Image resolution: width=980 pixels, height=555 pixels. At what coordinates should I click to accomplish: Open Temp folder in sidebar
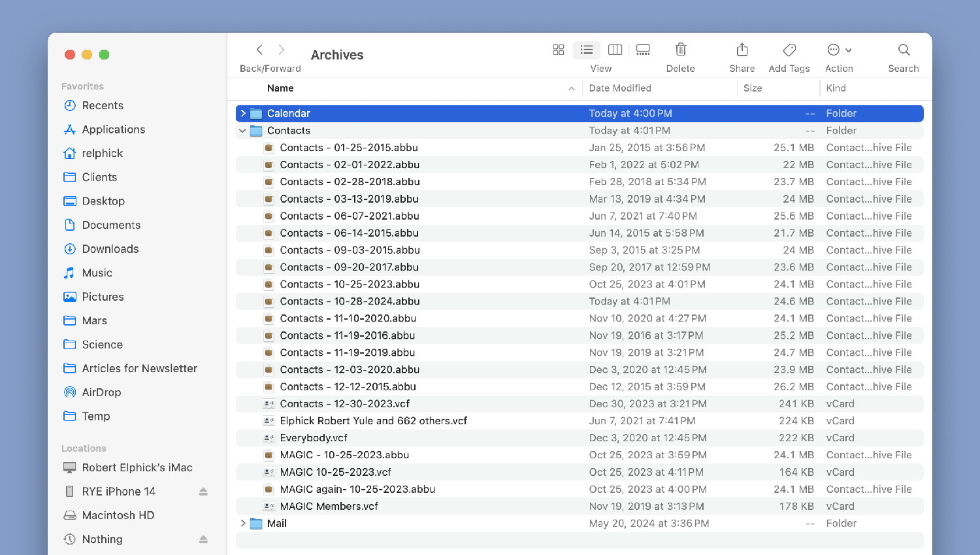[95, 416]
